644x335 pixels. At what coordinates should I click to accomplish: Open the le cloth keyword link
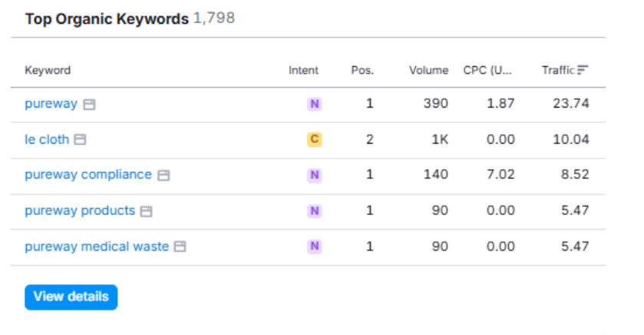pyautogui.click(x=47, y=139)
